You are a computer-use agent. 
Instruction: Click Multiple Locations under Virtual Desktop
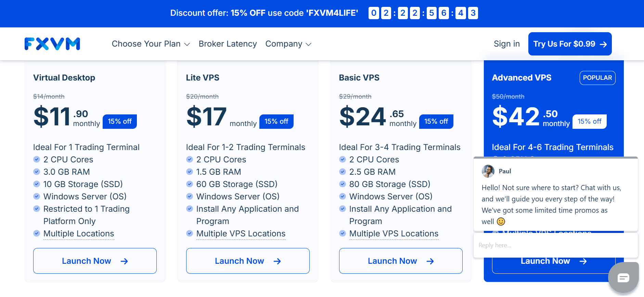tap(79, 234)
